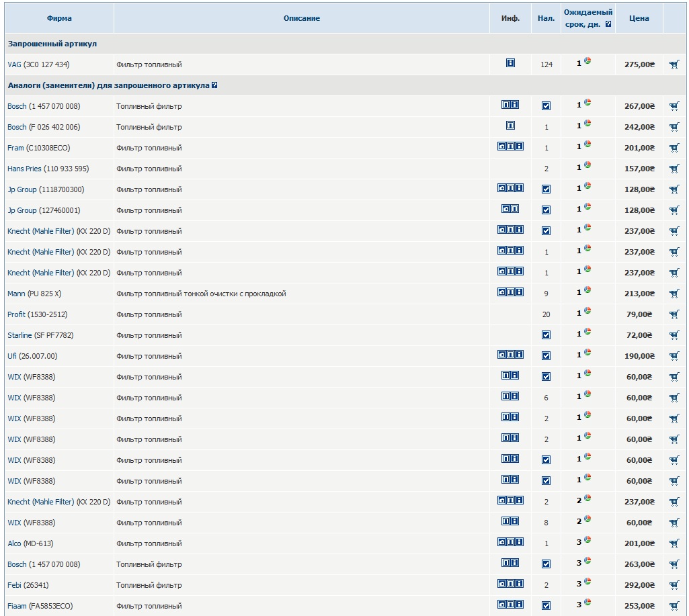Add Ufi 26.007.00 to cart
Viewport: 689px width, 616px height.
674,356
